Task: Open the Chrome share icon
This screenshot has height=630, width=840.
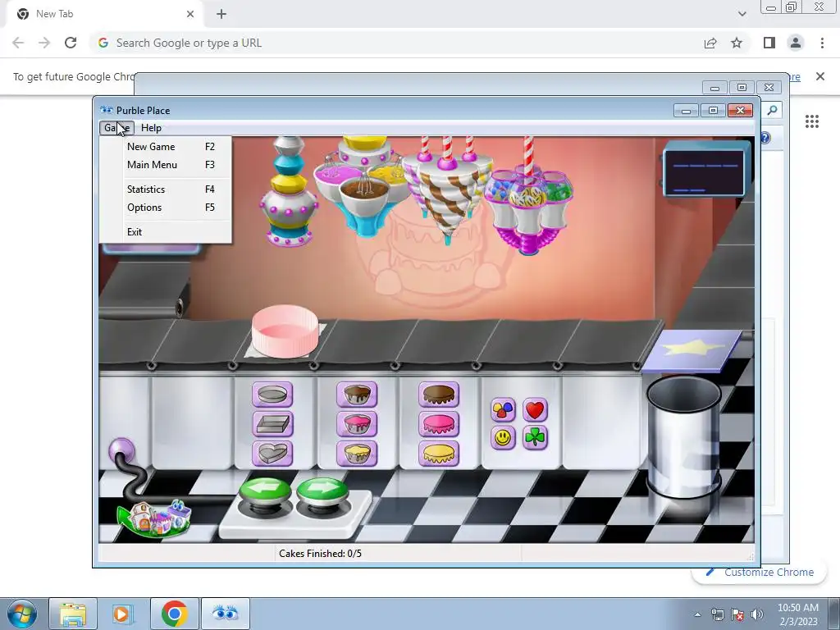Action: click(710, 43)
